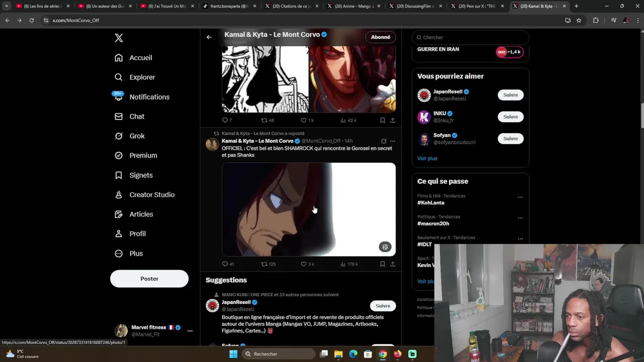Open Signets bookmarks
The image size is (644, 362).
(133, 175)
